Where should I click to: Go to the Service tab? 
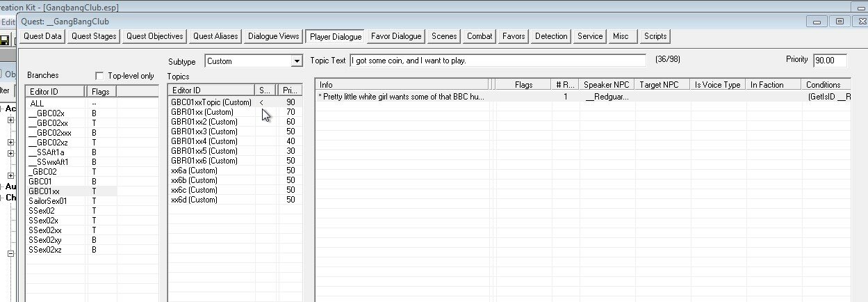[x=590, y=36]
